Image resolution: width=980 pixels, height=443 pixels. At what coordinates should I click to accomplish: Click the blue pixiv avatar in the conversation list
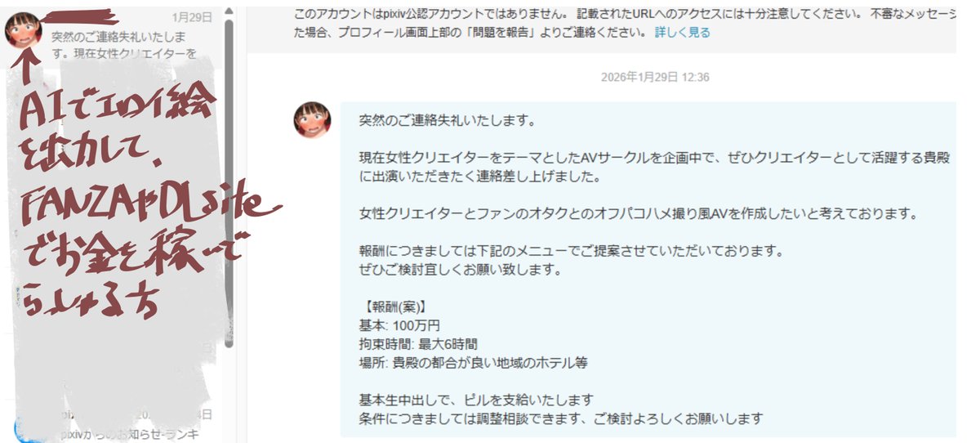tap(24, 429)
